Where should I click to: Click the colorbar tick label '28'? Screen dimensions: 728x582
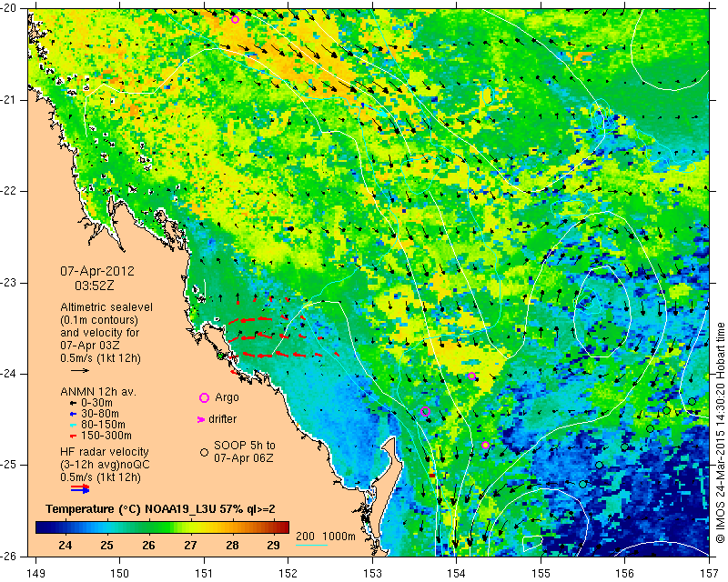click(x=233, y=545)
